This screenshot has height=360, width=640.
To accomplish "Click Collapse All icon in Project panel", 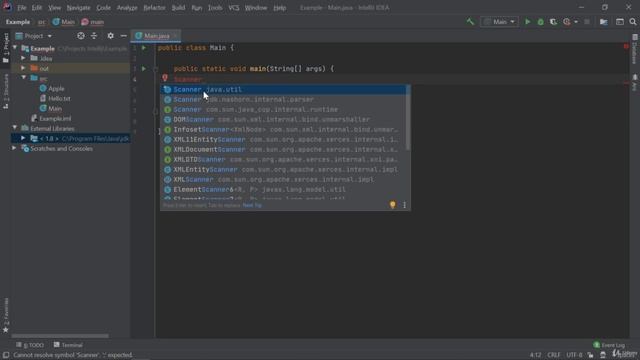I will pos(94,36).
